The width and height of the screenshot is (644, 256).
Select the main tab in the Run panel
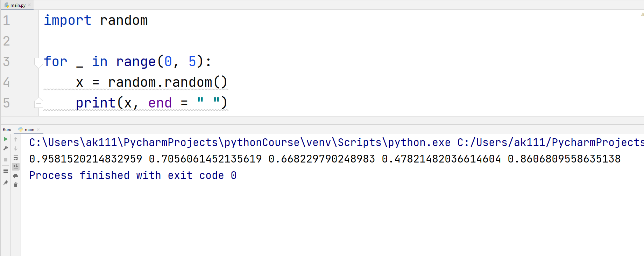[29, 129]
